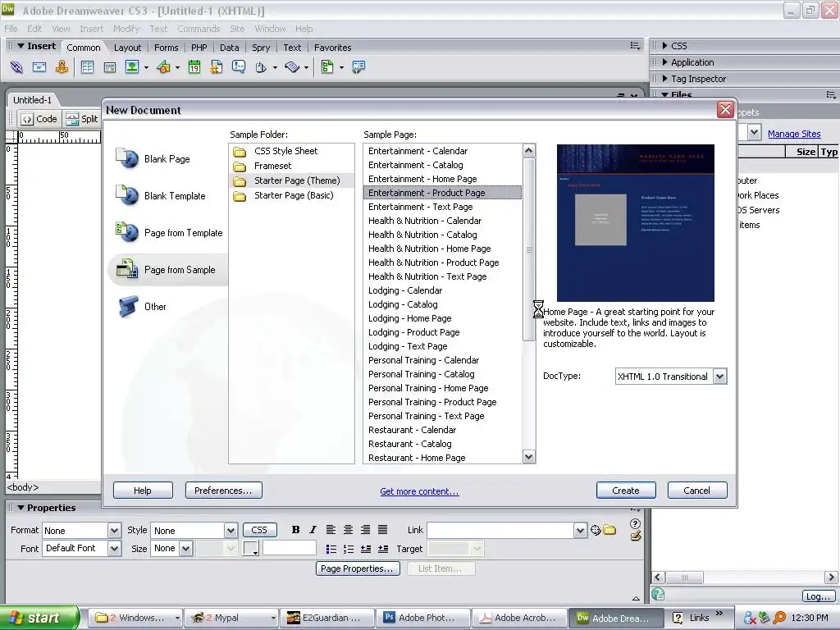Click the Sample Page list scrollbar thumb
Image resolution: width=840 pixels, height=630 pixels.
(529, 249)
